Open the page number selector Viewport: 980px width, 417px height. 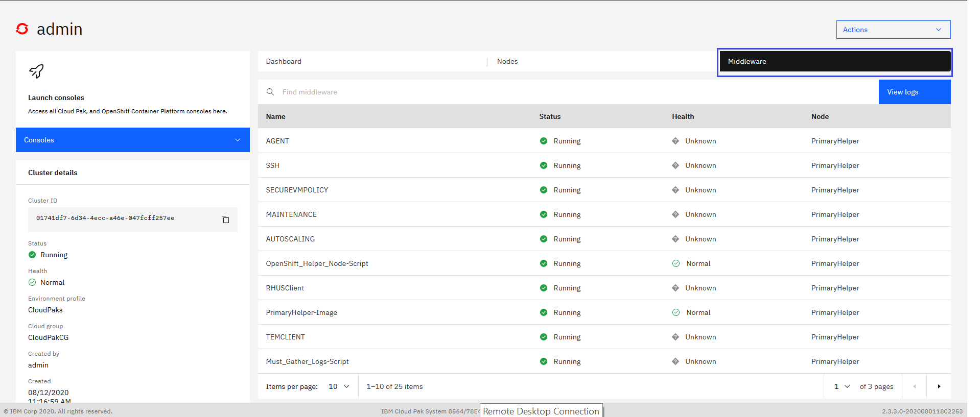pyautogui.click(x=842, y=386)
